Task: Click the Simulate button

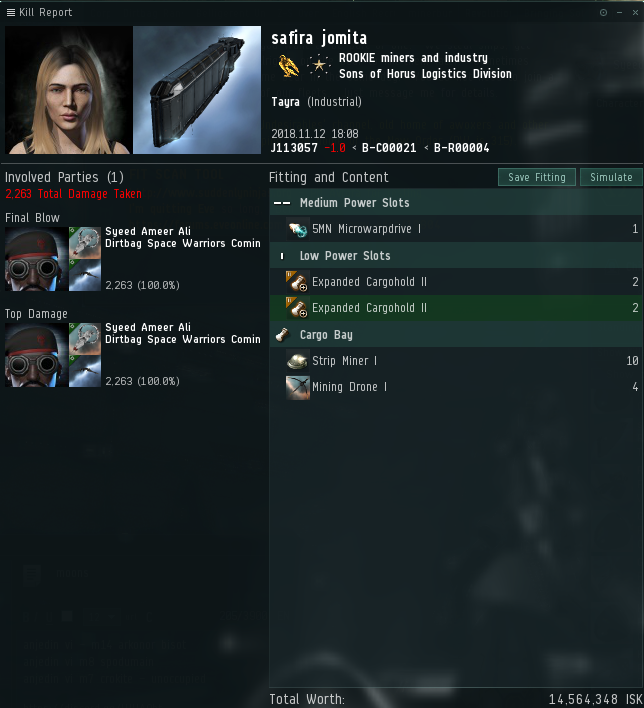Action: click(x=611, y=177)
